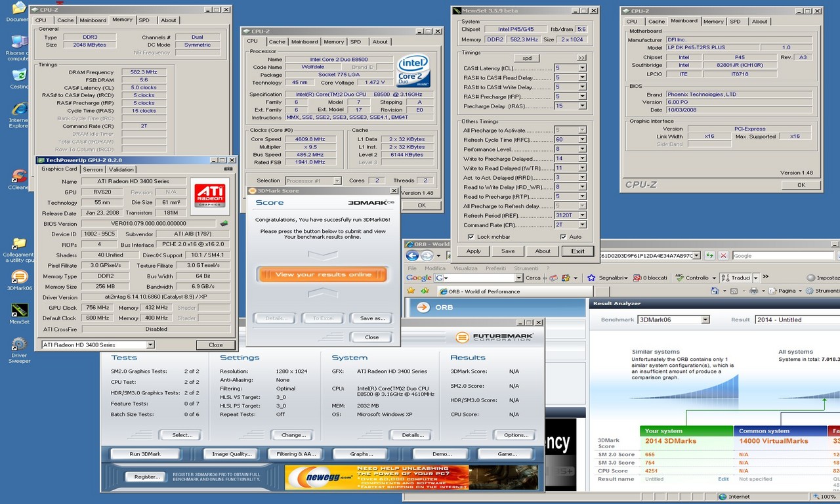Open the SPD tab in CPU-Z Memory window
840x504 pixels.
144,20
